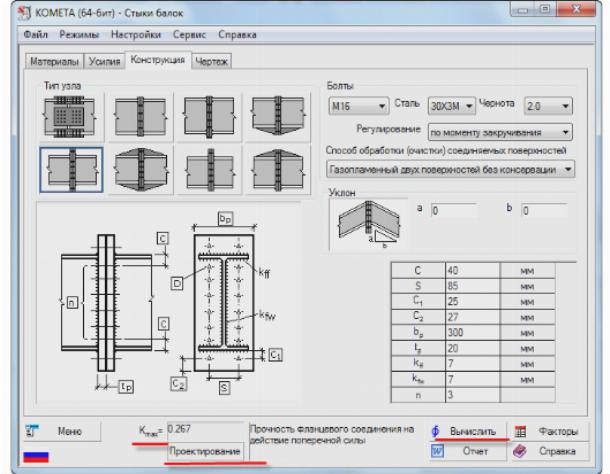Switch to the Чертеж tab
The width and height of the screenshot is (610, 474).
coord(211,62)
